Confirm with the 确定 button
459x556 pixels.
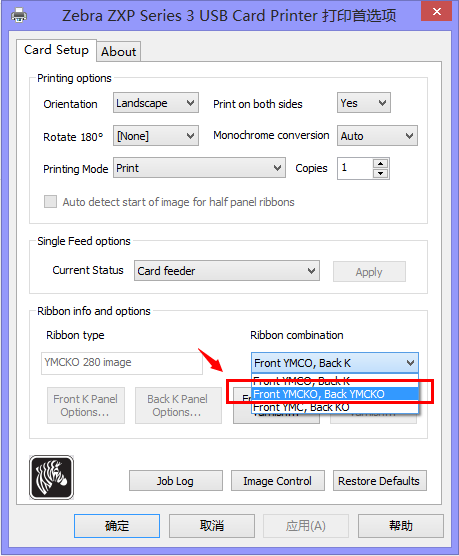tap(117, 526)
